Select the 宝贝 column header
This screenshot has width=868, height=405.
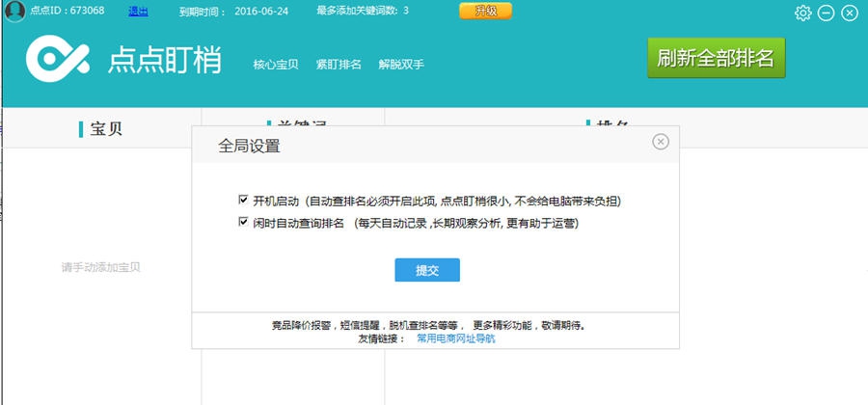(101, 129)
